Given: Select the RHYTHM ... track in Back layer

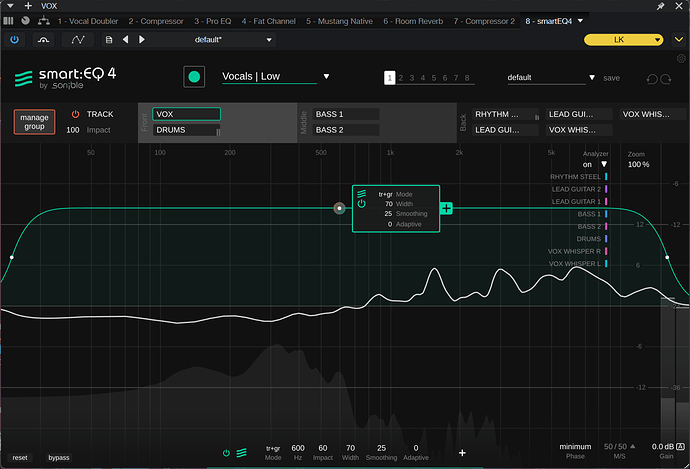Looking at the screenshot, I should tap(505, 114).
